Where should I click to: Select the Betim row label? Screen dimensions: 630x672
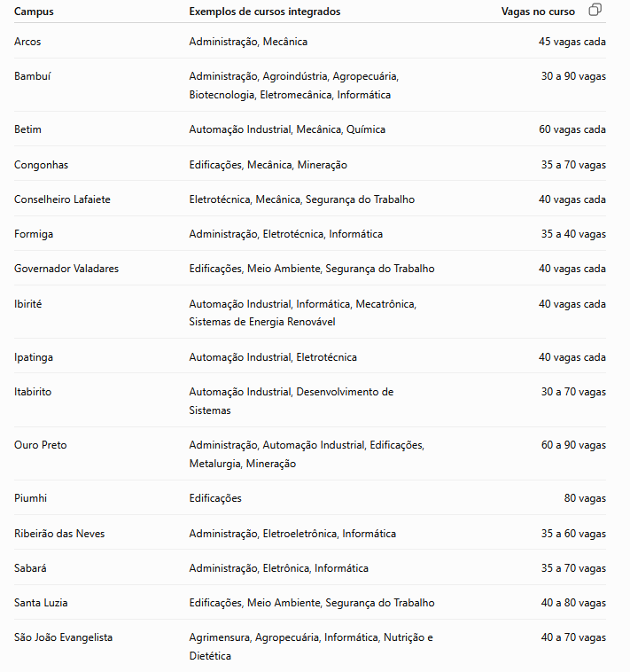tap(27, 129)
